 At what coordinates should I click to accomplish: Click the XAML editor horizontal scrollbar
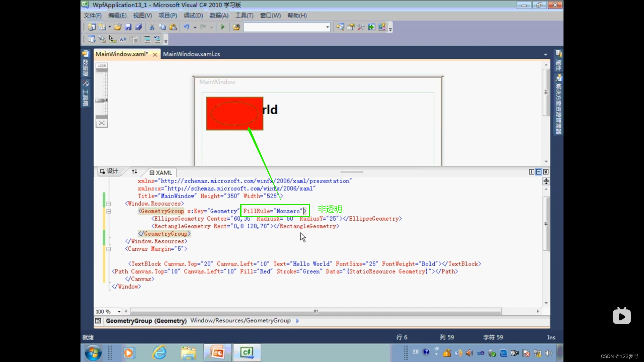[x=316, y=311]
